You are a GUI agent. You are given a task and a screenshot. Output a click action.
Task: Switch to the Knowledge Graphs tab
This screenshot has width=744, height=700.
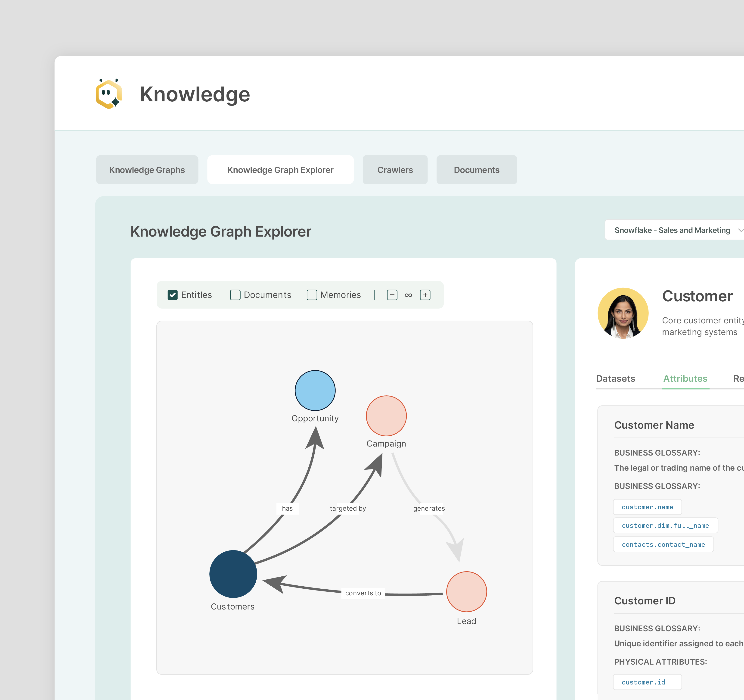tap(147, 170)
